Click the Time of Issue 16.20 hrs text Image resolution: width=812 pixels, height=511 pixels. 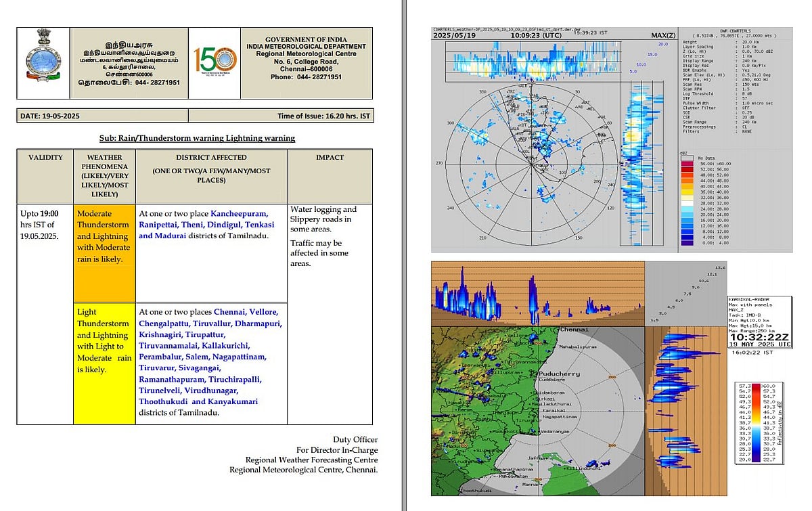pyautogui.click(x=323, y=116)
